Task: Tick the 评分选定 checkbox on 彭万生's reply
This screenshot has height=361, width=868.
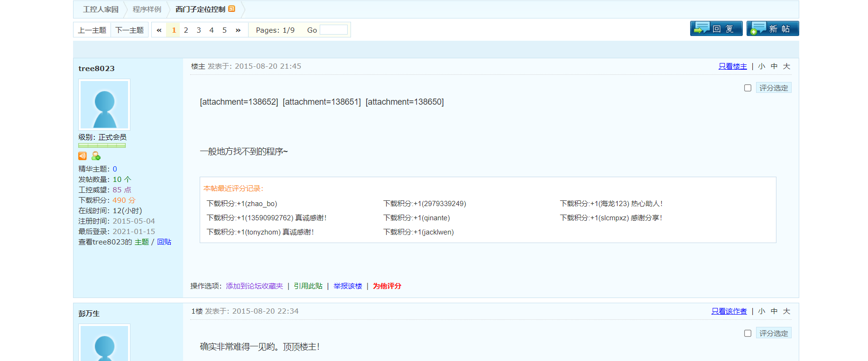Action: pyautogui.click(x=748, y=334)
